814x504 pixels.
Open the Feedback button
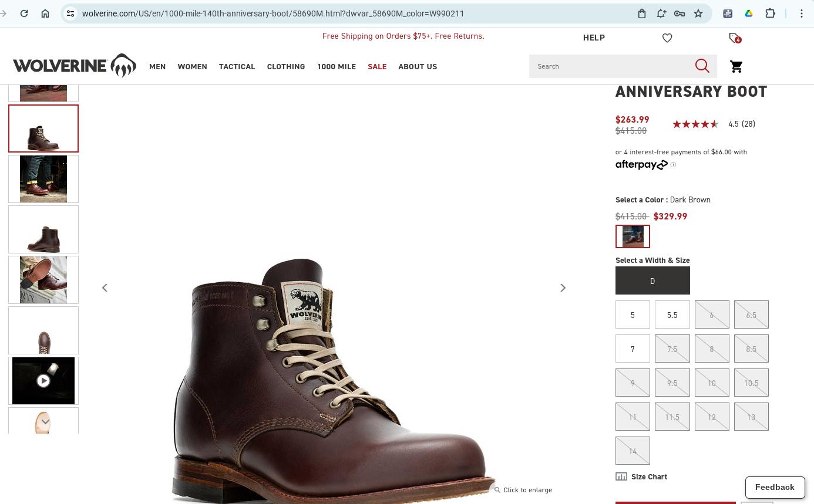click(x=775, y=488)
